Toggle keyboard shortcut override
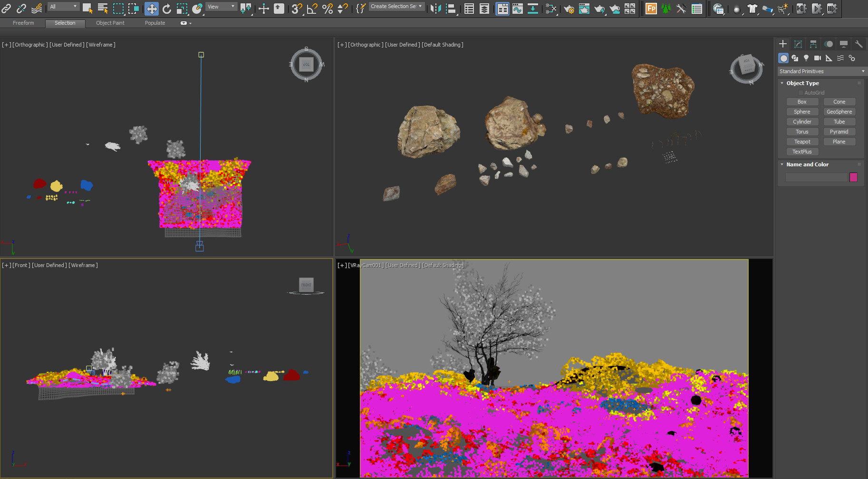Image resolution: width=868 pixels, height=479 pixels. (279, 8)
